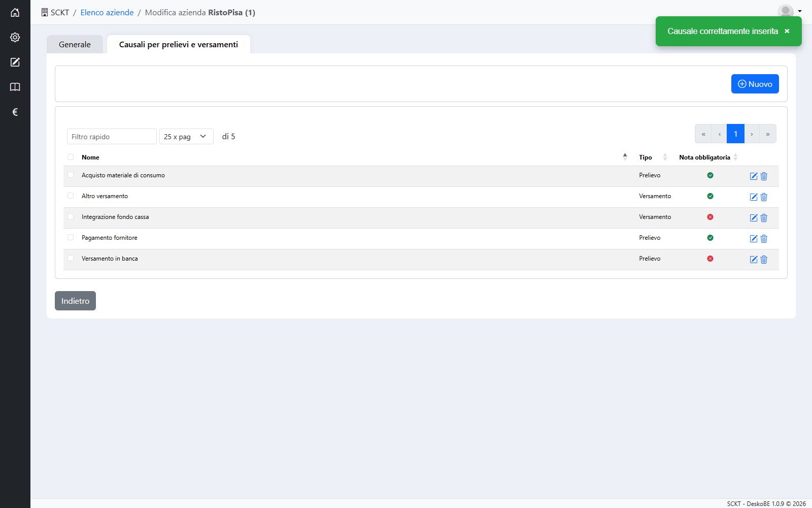This screenshot has height=508, width=812.
Task: Check the Pagamento fornitore checkbox
Action: point(71,237)
